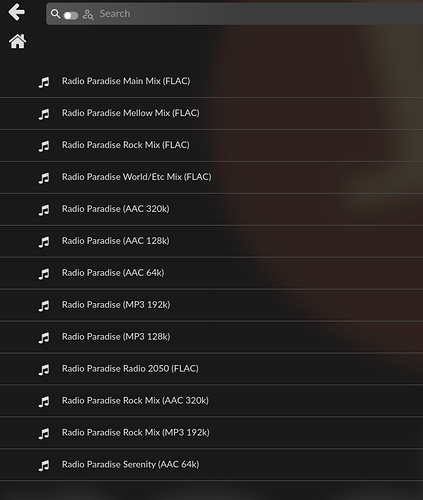The width and height of the screenshot is (423, 500).
Task: Open Radio Paradise Rock Mix (AAC 320k)
Action: [211, 401]
